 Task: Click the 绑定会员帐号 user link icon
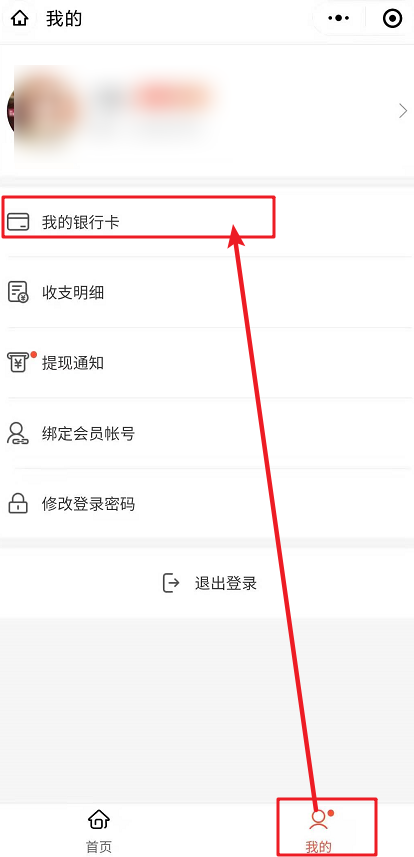[18, 433]
